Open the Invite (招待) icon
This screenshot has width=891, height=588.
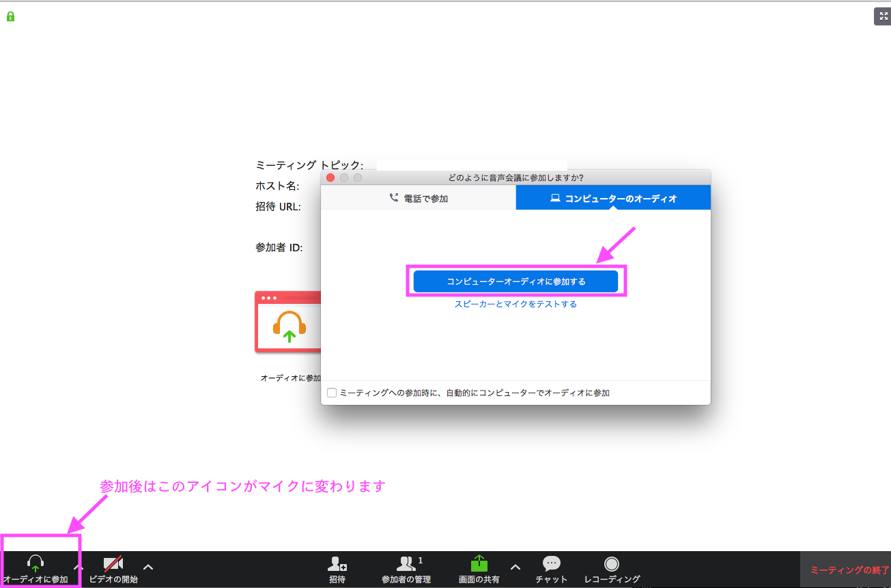(x=337, y=564)
